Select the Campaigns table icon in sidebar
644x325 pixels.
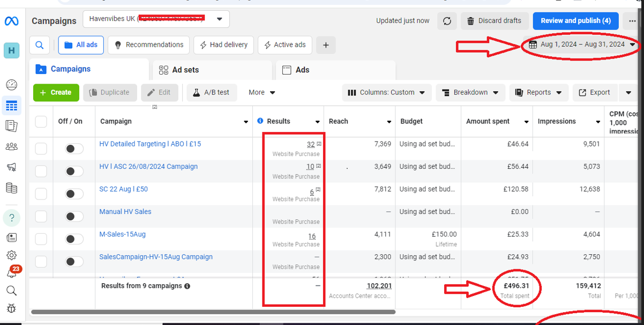[11, 105]
